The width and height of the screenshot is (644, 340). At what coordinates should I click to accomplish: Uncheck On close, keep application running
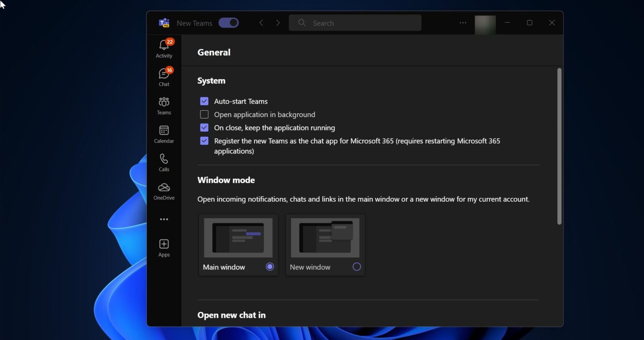pos(204,128)
